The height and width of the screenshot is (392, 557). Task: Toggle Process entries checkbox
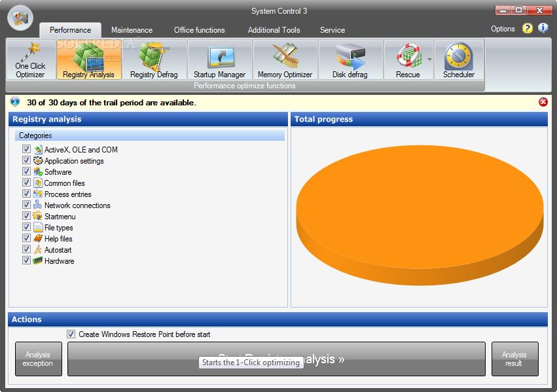pyautogui.click(x=26, y=194)
